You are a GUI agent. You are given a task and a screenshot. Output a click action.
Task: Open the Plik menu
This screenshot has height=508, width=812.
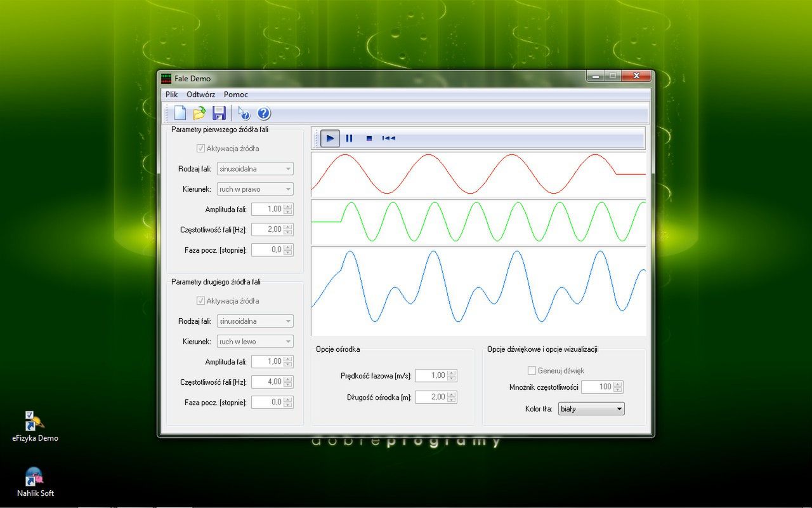tap(172, 94)
